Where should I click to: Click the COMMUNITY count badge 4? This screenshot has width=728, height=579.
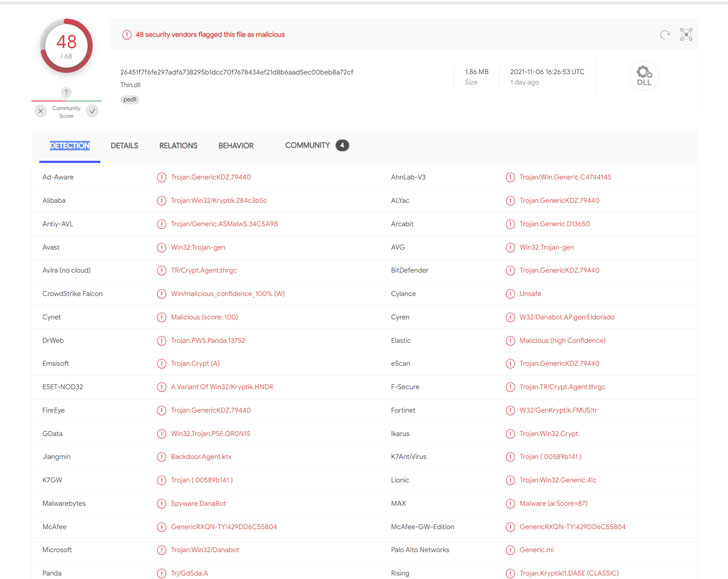coord(342,145)
